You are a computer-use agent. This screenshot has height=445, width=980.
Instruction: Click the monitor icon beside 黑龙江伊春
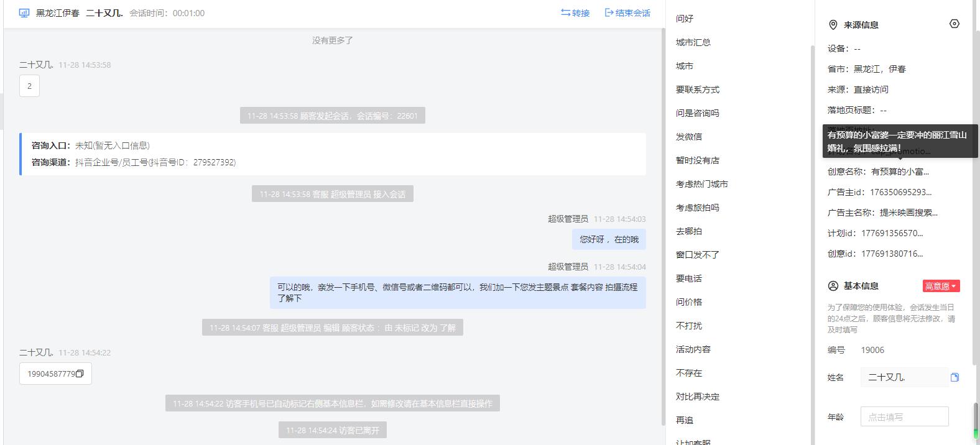(x=24, y=12)
